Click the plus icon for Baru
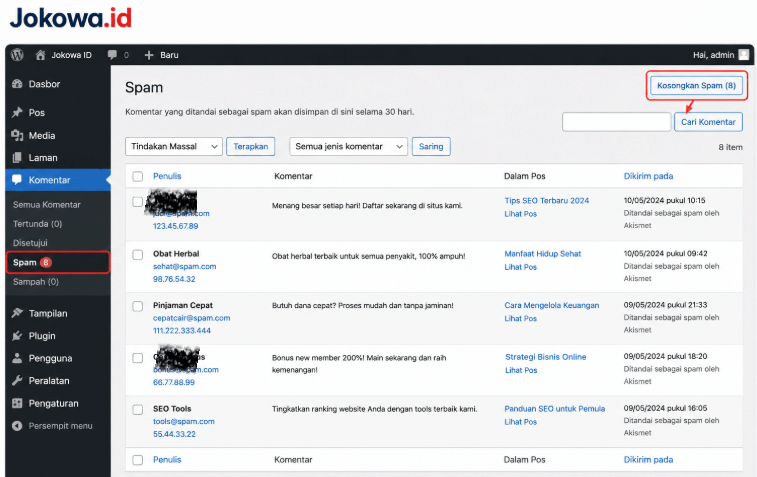The width and height of the screenshot is (757, 477). coord(149,55)
